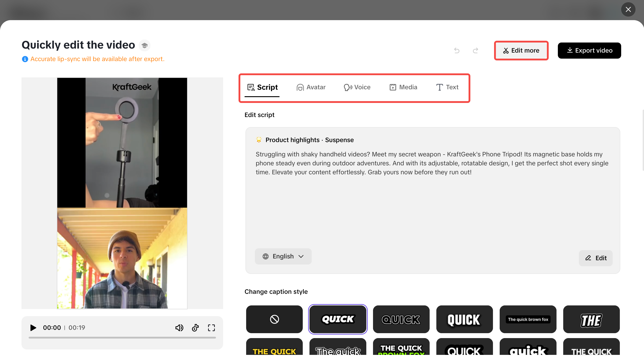
Task: Choose THE QUICK BROWN FOX green caption style
Action: click(x=401, y=347)
